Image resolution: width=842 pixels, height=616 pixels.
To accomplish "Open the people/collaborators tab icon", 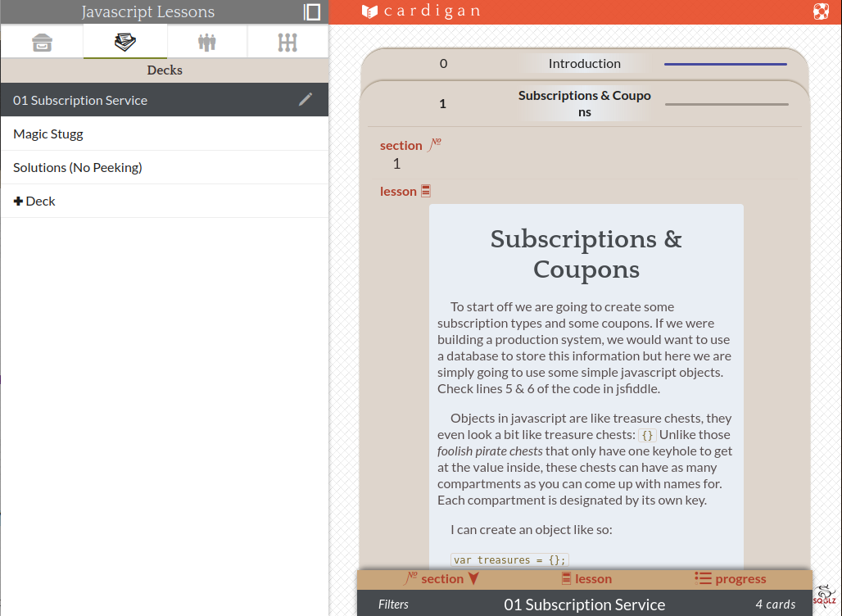I will (x=206, y=42).
